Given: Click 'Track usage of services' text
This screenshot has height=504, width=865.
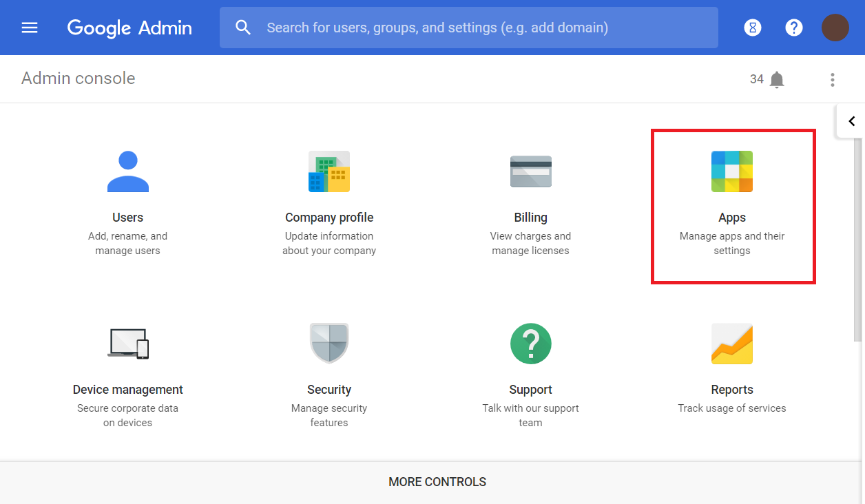Looking at the screenshot, I should coord(732,408).
